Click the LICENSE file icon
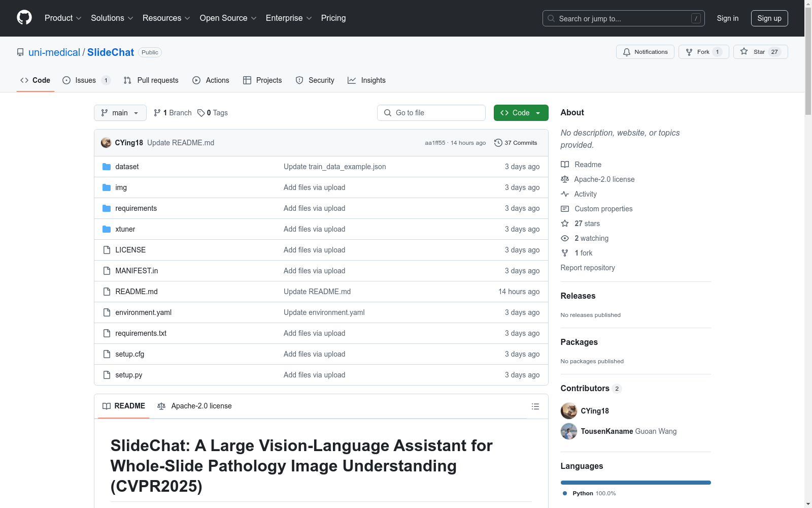Screen dimensions: 812x508 tap(107, 250)
